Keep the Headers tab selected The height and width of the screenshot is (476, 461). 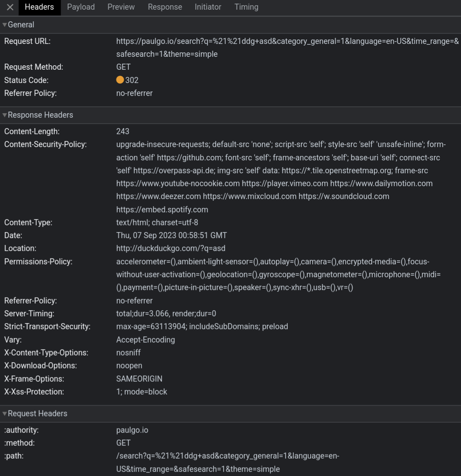(x=39, y=7)
